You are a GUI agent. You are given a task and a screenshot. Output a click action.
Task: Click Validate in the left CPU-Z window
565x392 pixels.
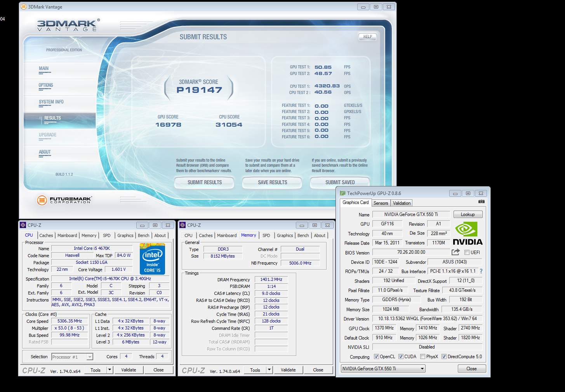(129, 370)
